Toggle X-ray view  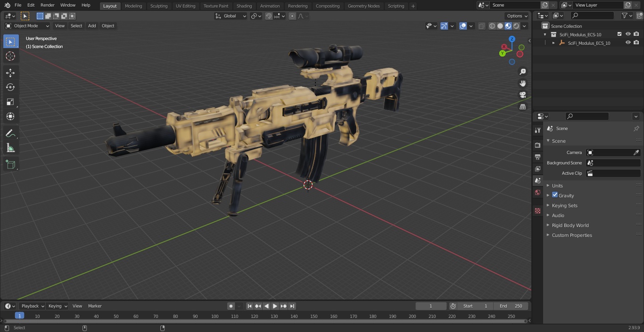pyautogui.click(x=481, y=26)
